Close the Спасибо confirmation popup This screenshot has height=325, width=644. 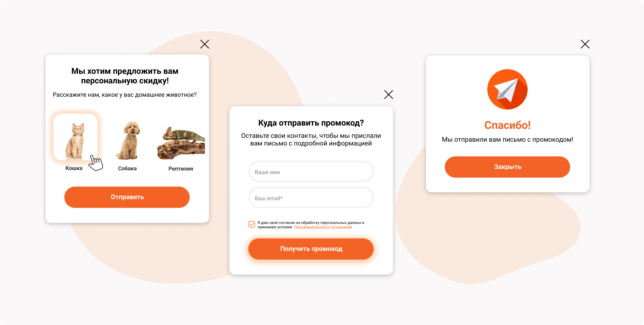(585, 44)
